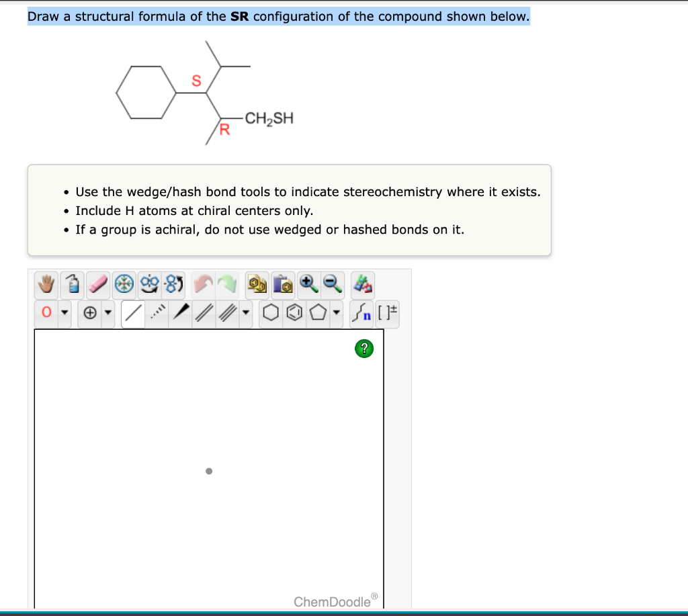Choose the benzene ring template
The height and width of the screenshot is (616, 688).
click(294, 312)
